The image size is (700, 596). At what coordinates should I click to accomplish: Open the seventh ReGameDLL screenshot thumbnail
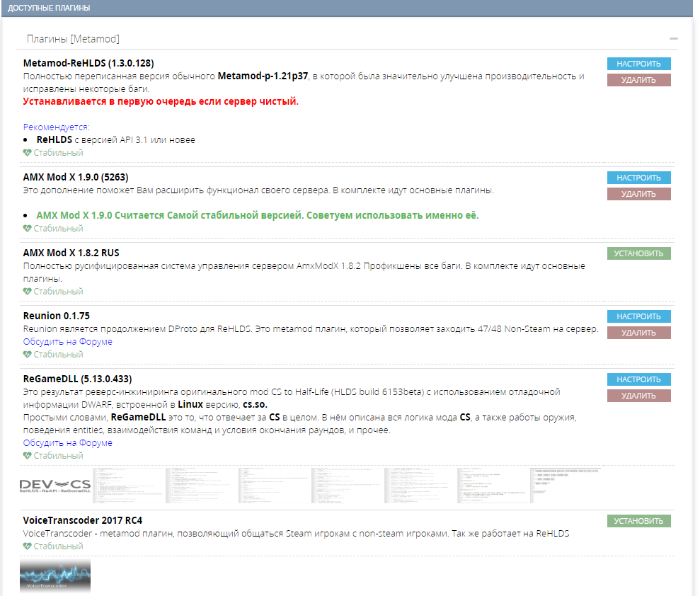493,486
